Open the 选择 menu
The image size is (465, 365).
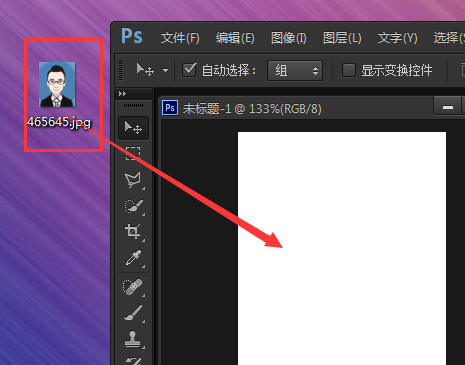pos(449,38)
